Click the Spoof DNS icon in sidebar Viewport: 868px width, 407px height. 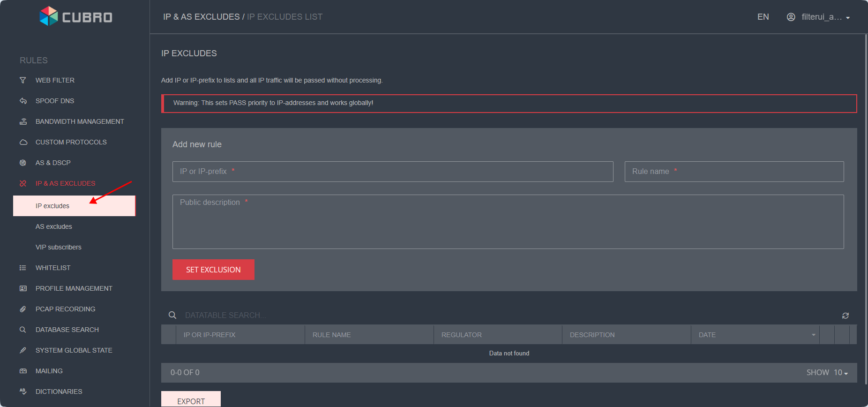tap(23, 101)
